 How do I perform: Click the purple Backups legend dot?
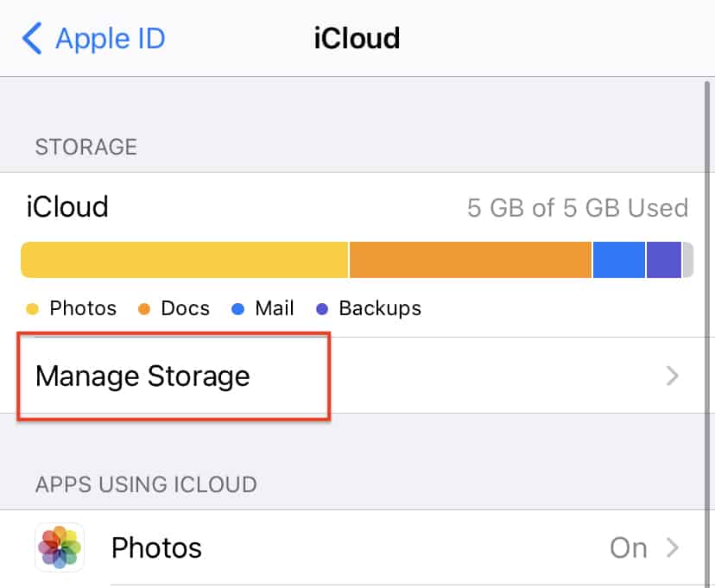click(322, 309)
